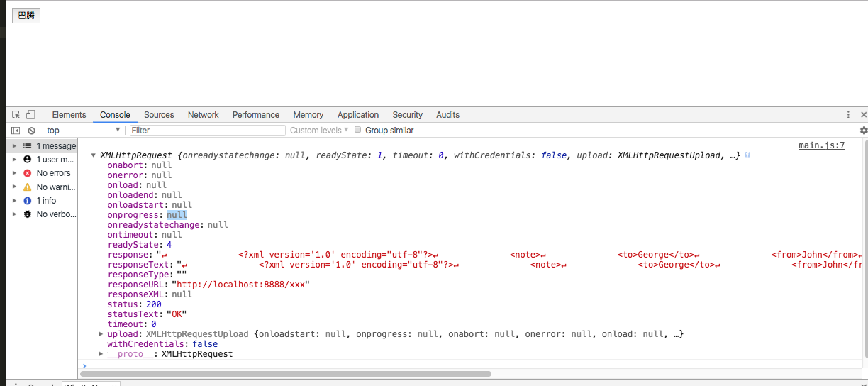The width and height of the screenshot is (868, 386).
Task: Select the red error icon in sidebar
Action: point(28,173)
